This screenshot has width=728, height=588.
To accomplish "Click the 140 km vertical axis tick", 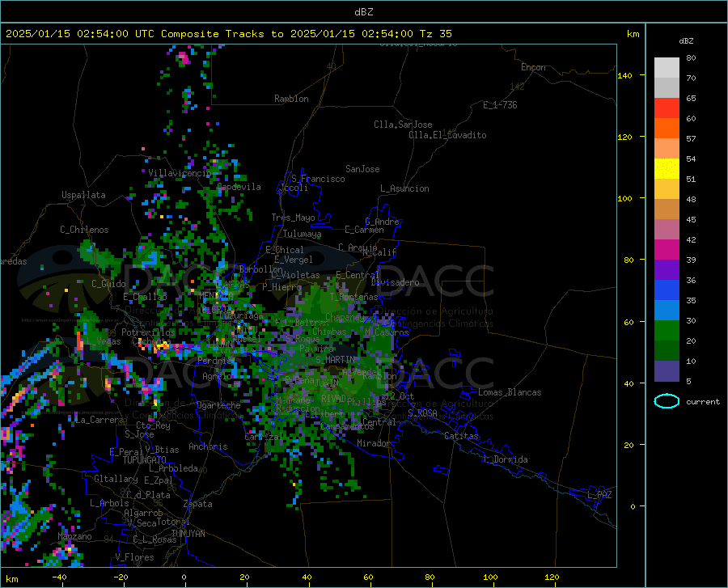I will (x=625, y=75).
